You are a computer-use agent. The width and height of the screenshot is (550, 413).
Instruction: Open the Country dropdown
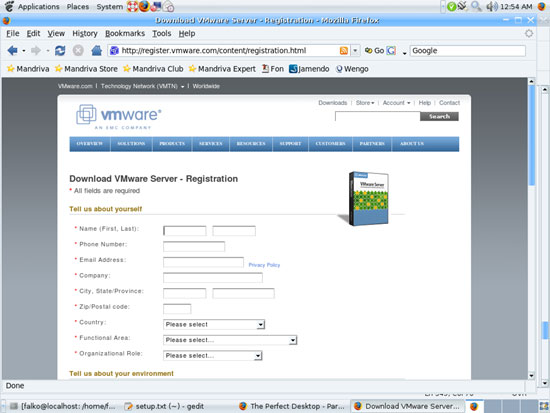point(214,325)
